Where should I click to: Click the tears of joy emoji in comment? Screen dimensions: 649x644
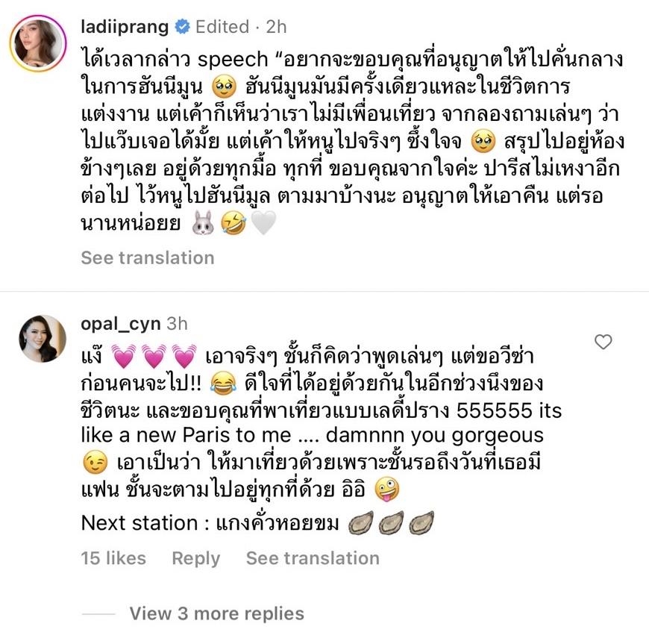click(x=223, y=383)
